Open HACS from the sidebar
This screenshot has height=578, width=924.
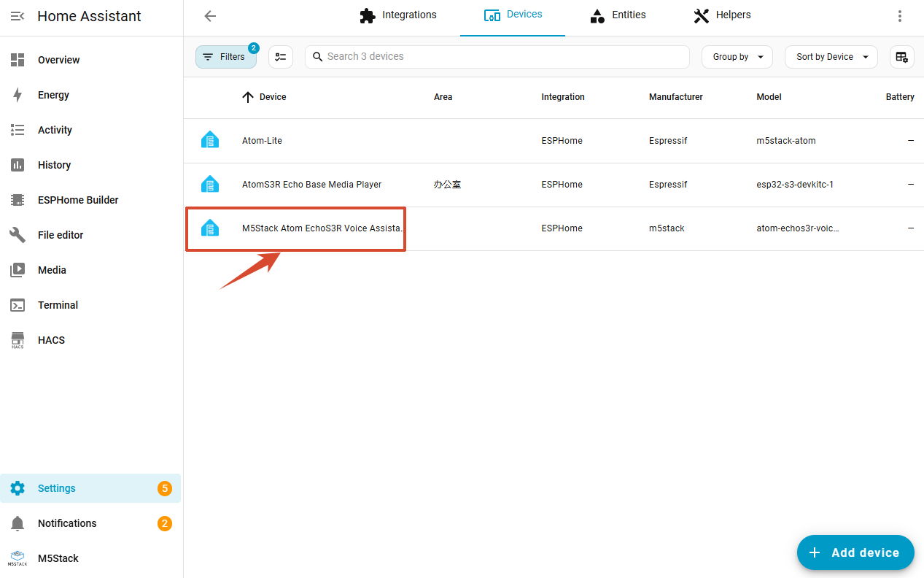click(x=51, y=340)
